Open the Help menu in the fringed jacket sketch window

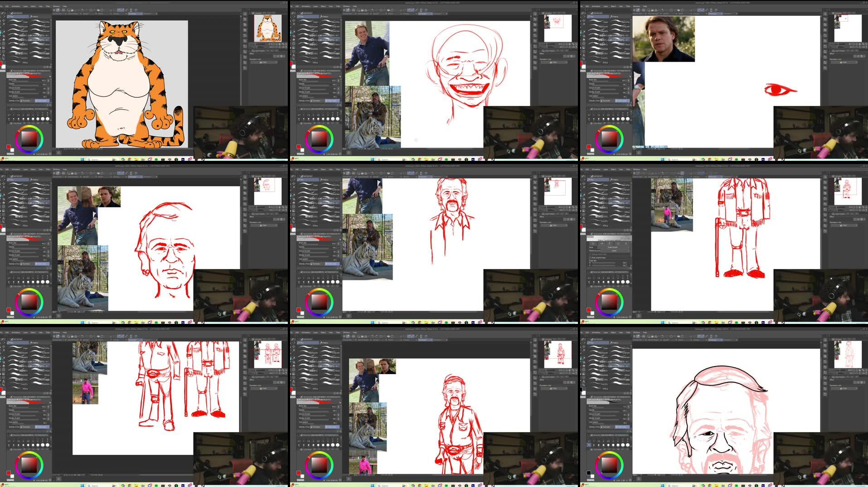[x=645, y=169]
